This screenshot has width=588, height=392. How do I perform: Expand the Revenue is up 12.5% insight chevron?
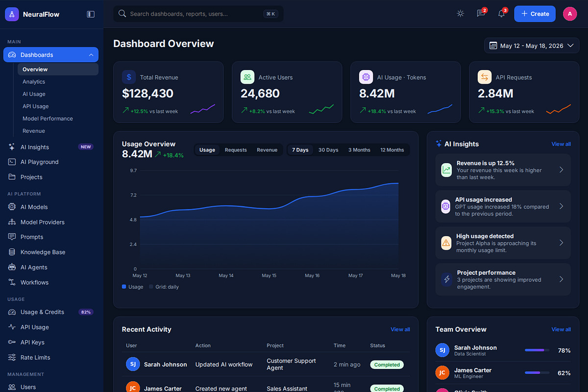point(562,170)
